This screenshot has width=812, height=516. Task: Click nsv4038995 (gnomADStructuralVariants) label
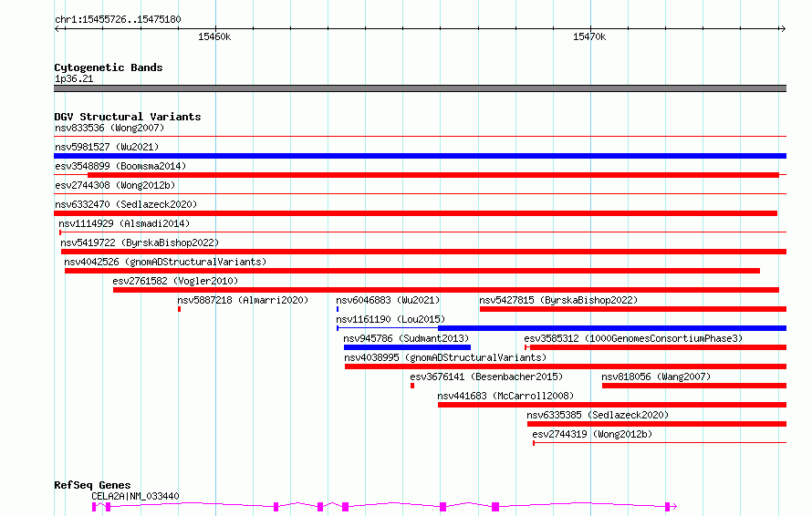point(445,357)
